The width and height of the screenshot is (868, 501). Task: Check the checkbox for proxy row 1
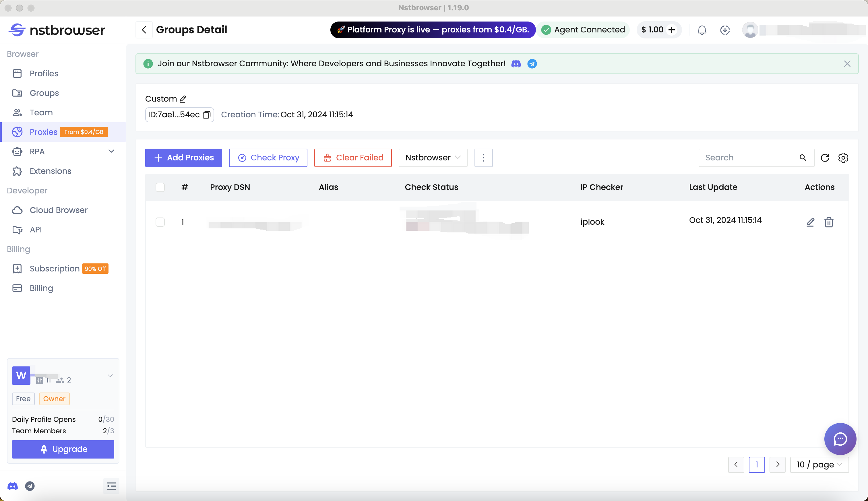pyautogui.click(x=160, y=222)
